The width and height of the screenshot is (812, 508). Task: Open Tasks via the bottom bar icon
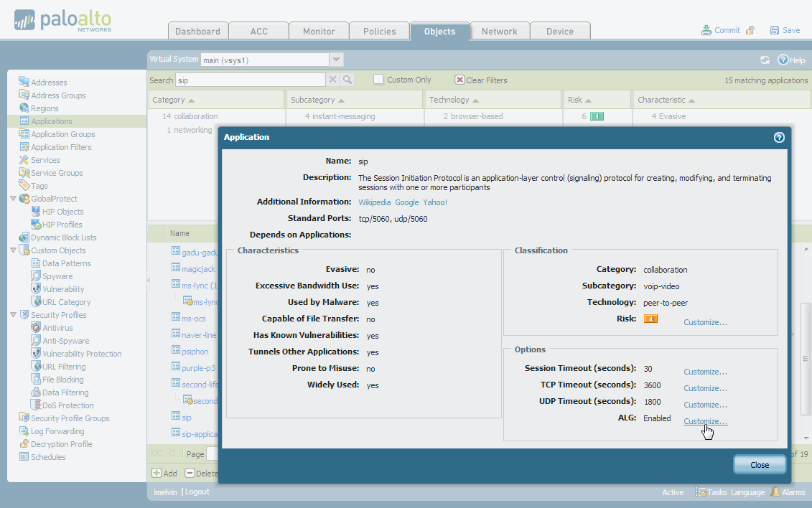pos(701,492)
